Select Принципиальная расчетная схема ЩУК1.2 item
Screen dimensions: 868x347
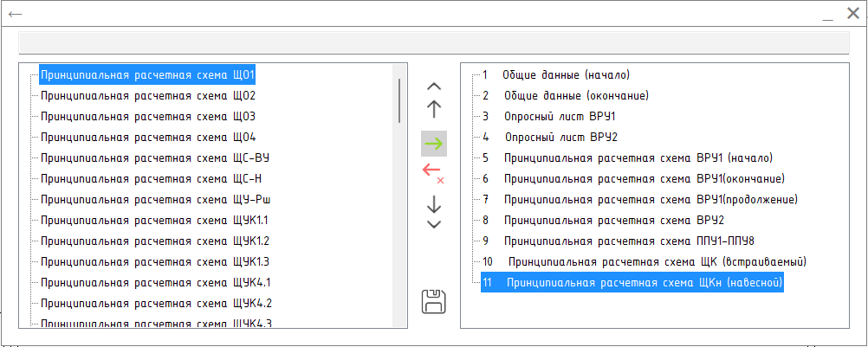154,241
